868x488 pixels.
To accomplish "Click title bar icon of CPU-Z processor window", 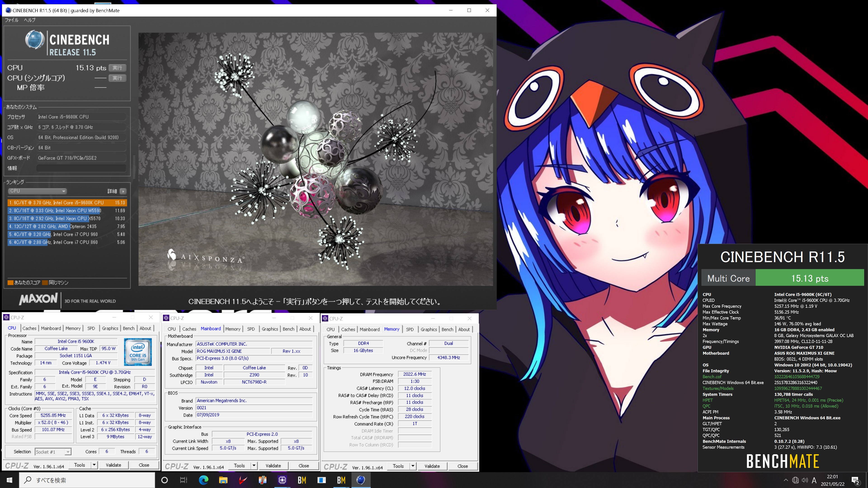I will (6, 318).
